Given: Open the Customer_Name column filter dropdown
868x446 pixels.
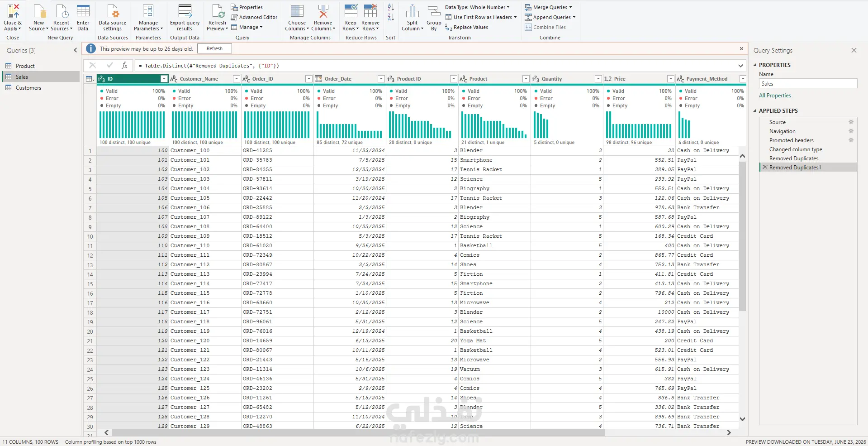Looking at the screenshot, I should point(237,79).
